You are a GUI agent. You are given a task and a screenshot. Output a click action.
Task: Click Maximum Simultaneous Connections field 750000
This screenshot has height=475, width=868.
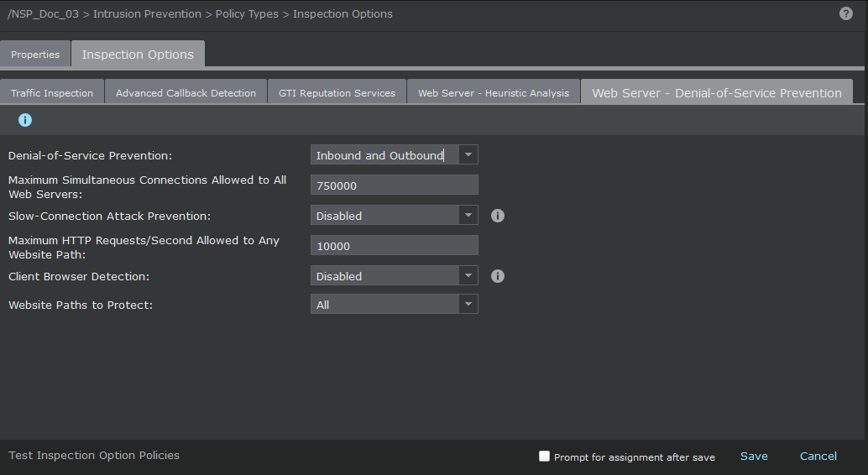point(395,185)
